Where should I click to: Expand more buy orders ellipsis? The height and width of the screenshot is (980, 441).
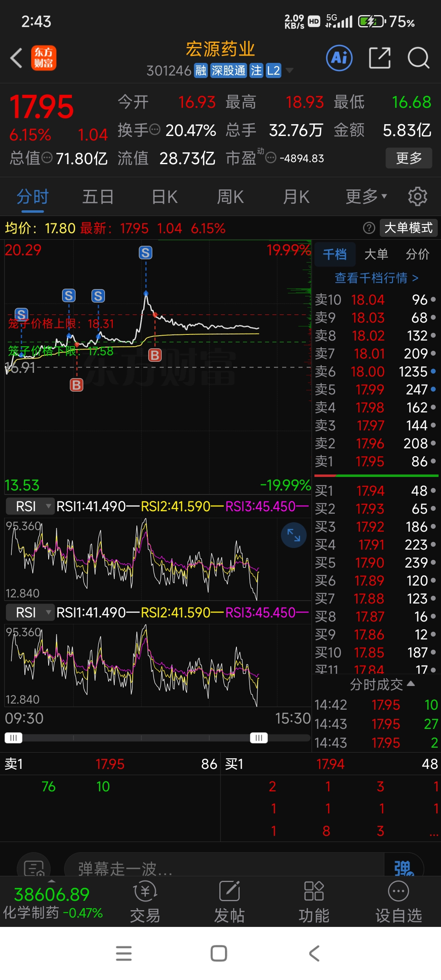point(434,833)
